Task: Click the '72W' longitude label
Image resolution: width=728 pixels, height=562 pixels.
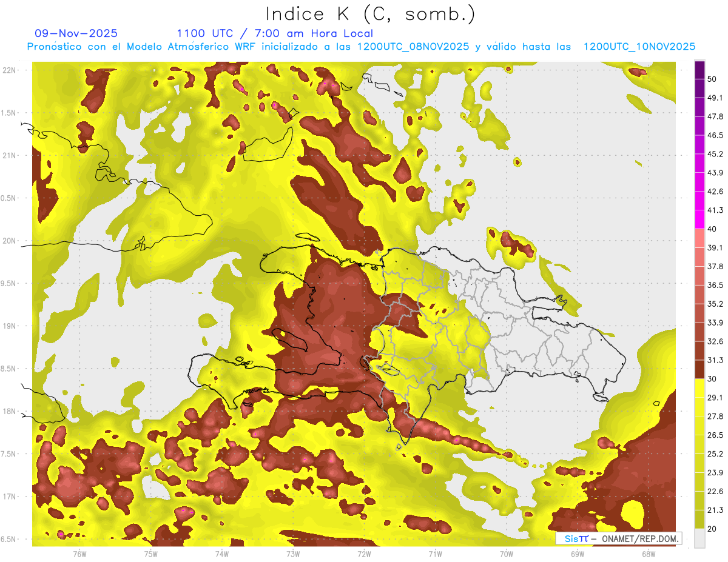Action: tap(364, 554)
